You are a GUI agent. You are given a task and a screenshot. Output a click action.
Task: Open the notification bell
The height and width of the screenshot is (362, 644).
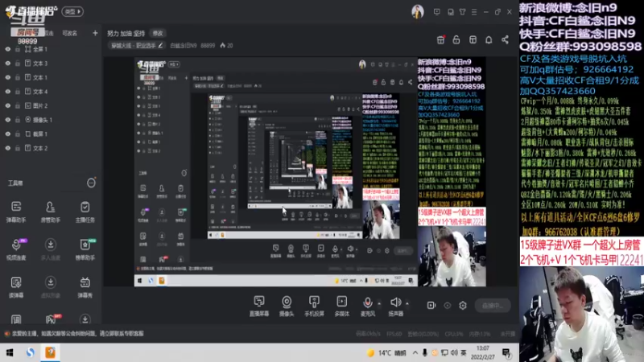pyautogui.click(x=489, y=39)
